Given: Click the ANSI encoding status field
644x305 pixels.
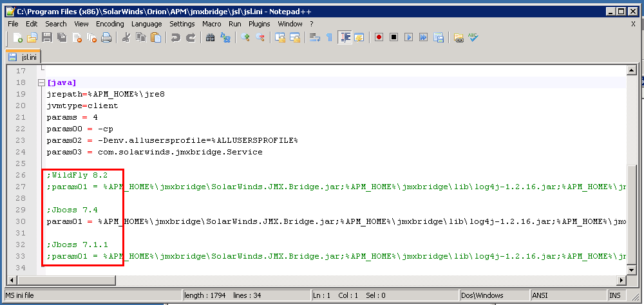Looking at the screenshot, I should (x=567, y=295).
